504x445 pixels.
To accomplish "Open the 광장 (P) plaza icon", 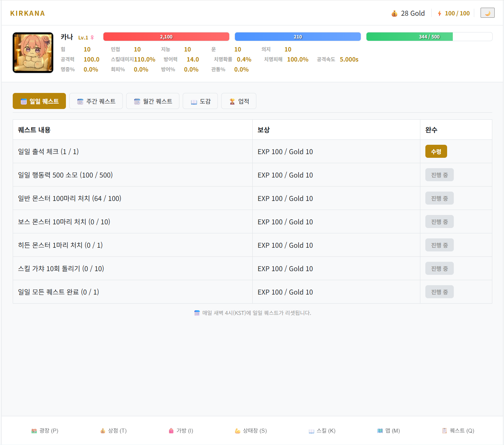I will pos(34,431).
